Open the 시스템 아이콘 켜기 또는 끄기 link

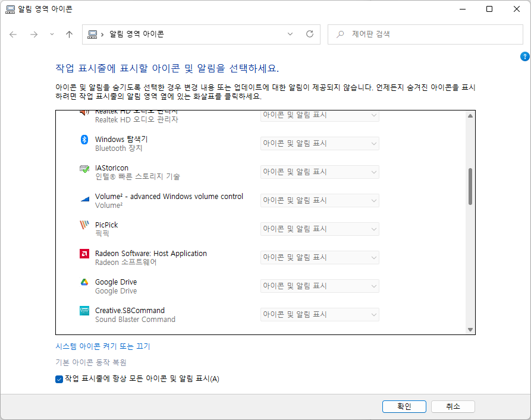click(x=103, y=346)
